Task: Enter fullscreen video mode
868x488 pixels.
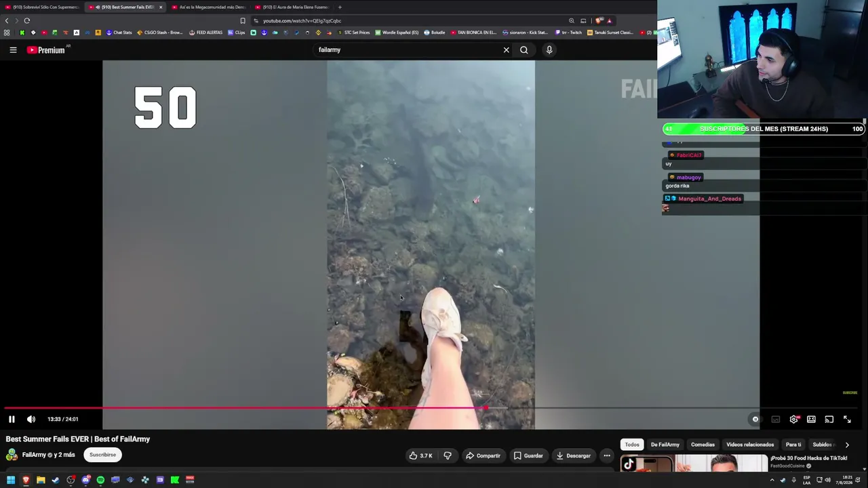Action: [x=847, y=419]
